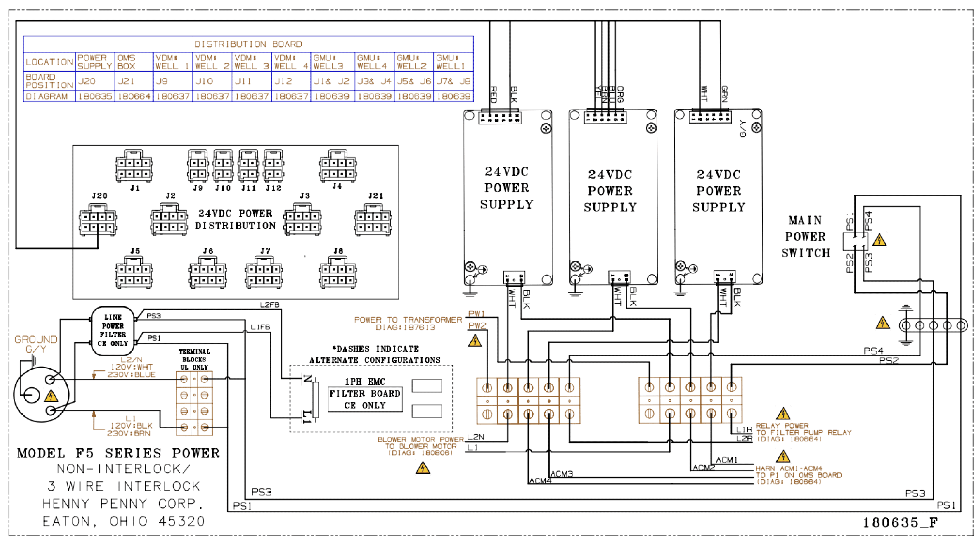The width and height of the screenshot is (980, 544).
Task: Click the drawing number 180635_F
Action: coord(900,522)
